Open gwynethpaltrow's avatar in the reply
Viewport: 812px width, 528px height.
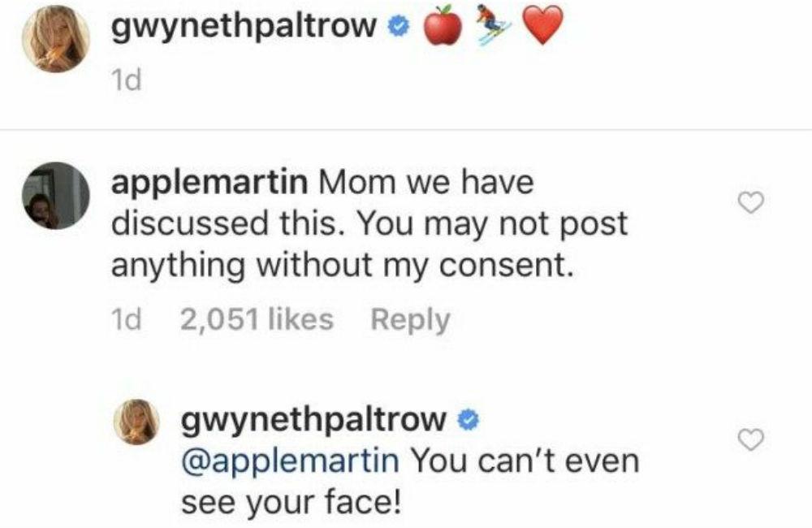(x=135, y=422)
